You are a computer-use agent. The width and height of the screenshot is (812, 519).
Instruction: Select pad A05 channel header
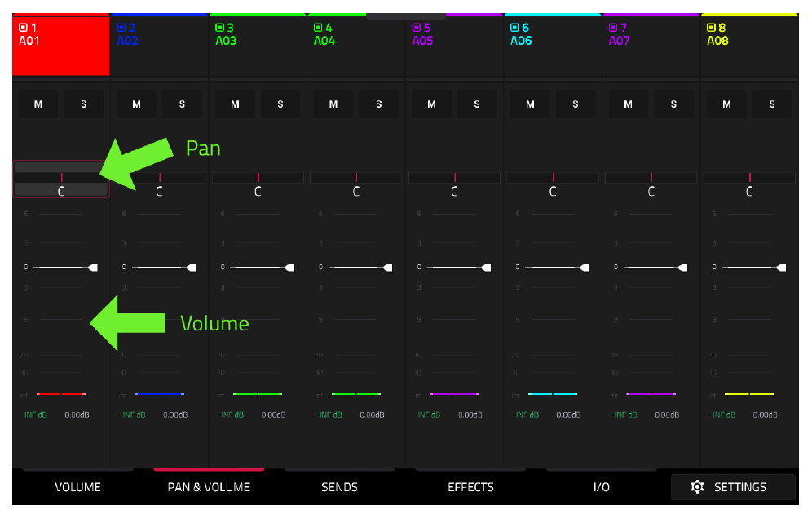(454, 45)
